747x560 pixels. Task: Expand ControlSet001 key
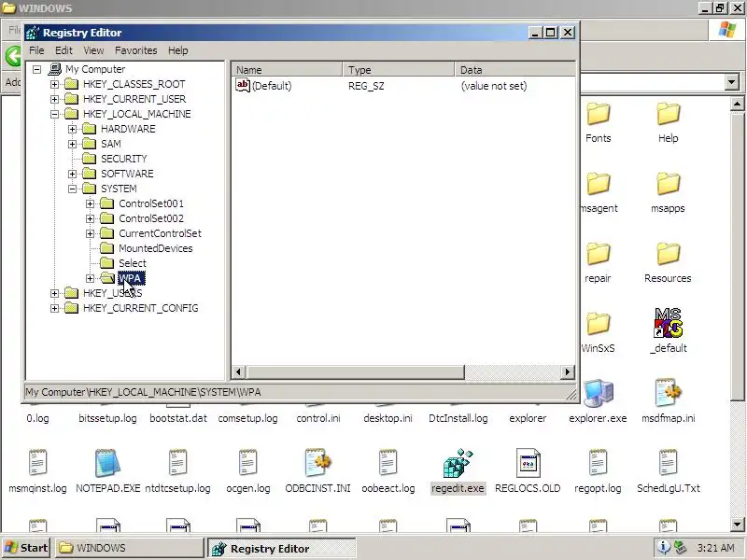point(90,203)
